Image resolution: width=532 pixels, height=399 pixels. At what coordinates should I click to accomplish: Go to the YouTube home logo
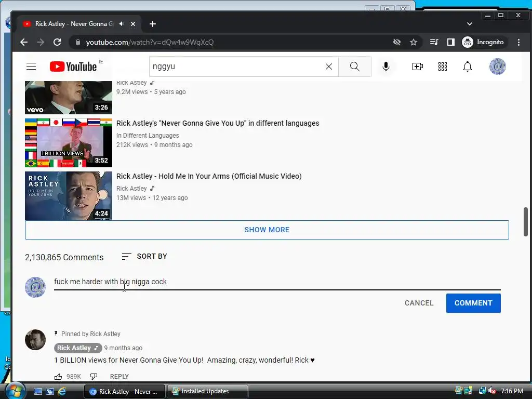pyautogui.click(x=73, y=66)
